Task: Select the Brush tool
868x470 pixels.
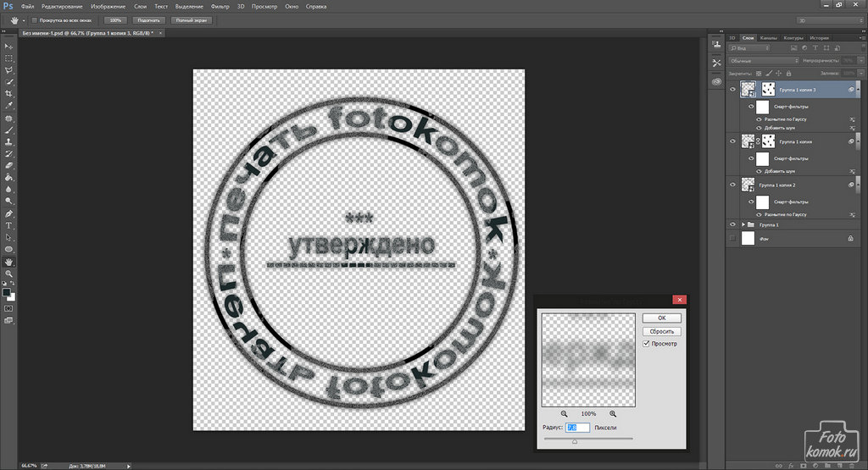Action: [x=8, y=130]
